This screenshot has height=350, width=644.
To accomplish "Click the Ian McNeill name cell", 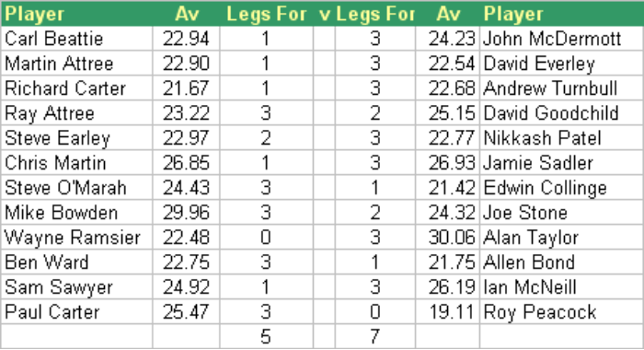I will click(561, 287).
